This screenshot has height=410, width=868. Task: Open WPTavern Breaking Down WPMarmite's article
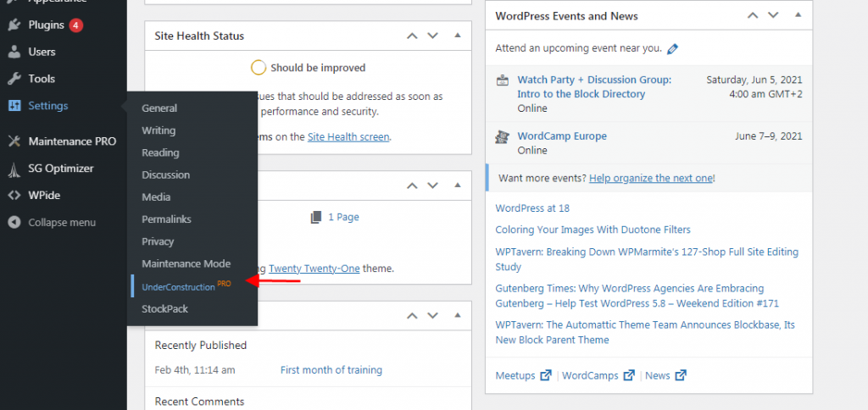tap(647, 259)
